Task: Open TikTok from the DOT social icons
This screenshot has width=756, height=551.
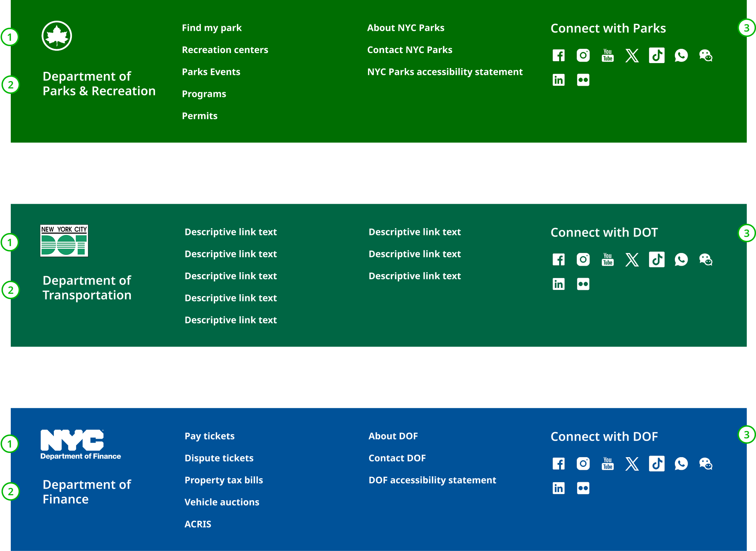Action: point(657,260)
